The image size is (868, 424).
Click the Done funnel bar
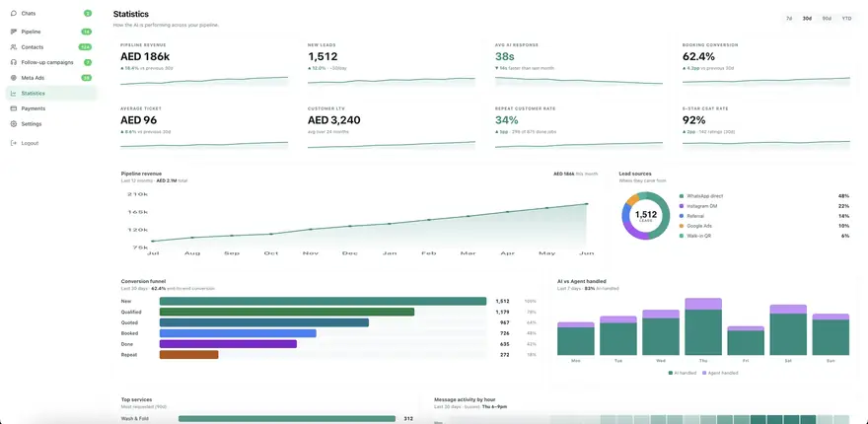coord(228,344)
